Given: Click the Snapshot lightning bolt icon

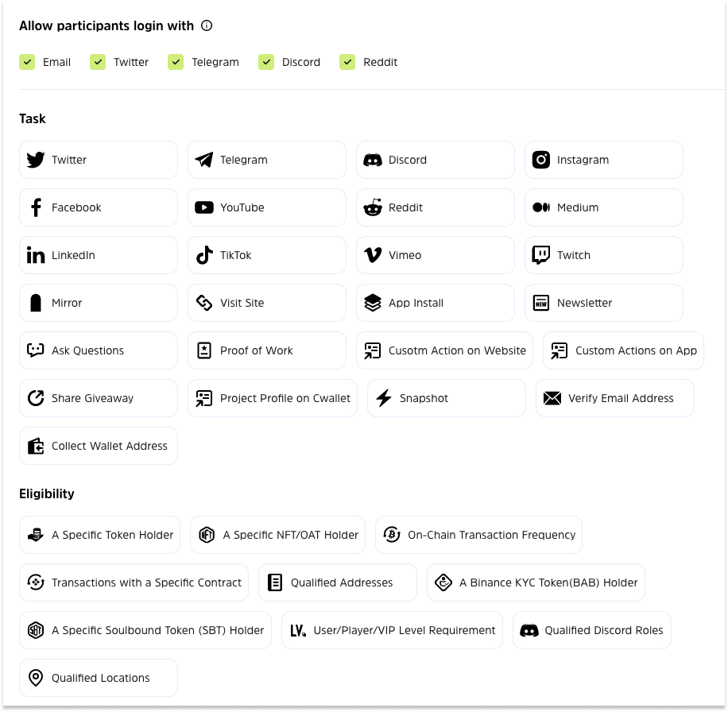Looking at the screenshot, I should (x=384, y=398).
